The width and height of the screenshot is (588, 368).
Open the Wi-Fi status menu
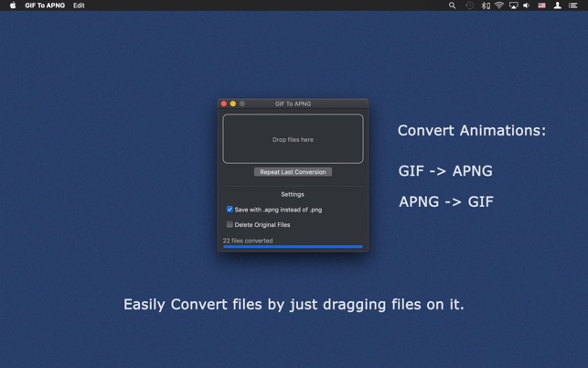[499, 5]
